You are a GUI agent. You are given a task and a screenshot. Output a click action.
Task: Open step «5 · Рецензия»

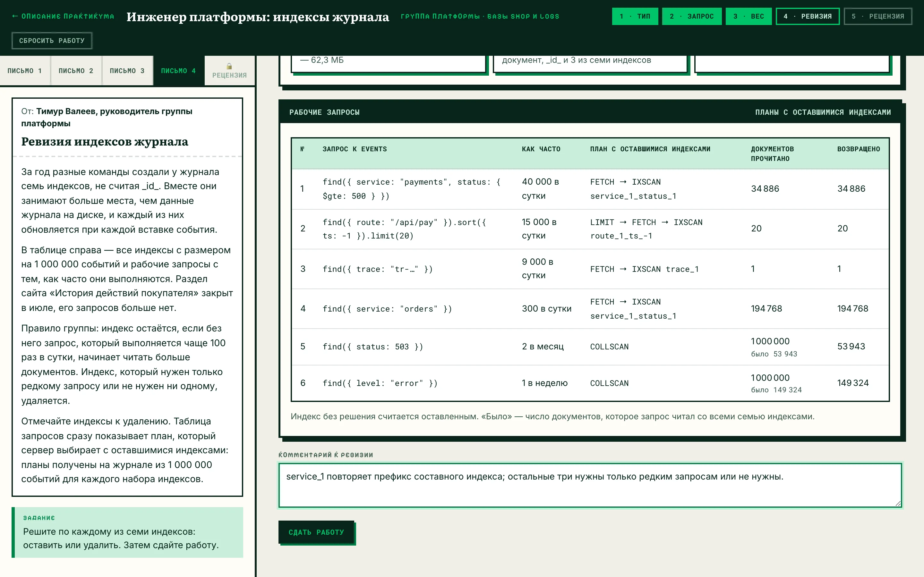click(878, 16)
